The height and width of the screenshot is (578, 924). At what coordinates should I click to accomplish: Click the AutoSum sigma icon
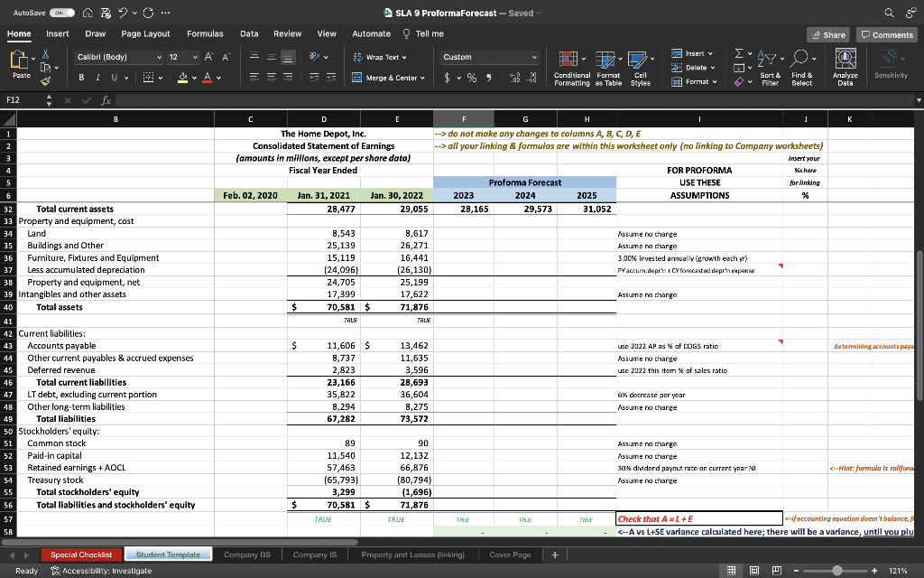739,54
